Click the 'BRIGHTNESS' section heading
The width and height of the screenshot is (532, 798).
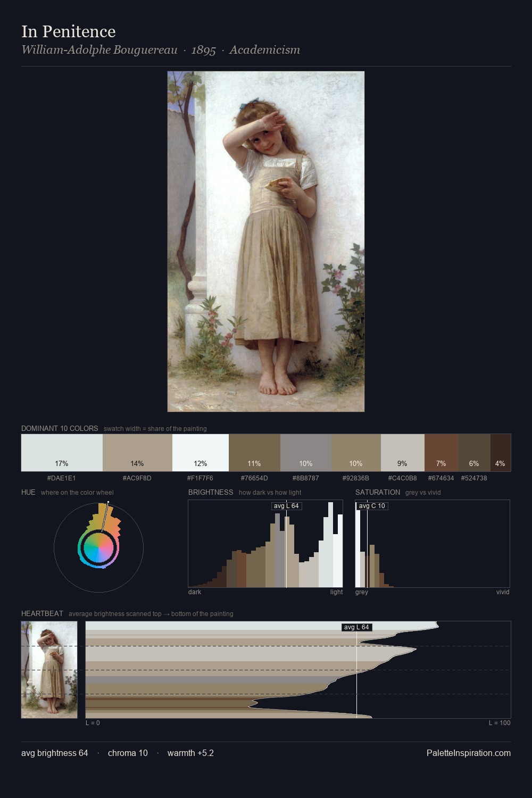click(x=211, y=492)
